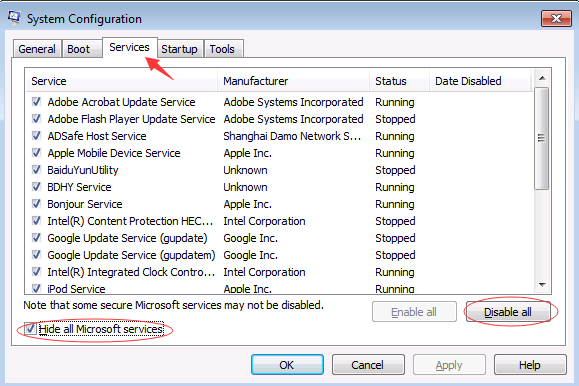Uncheck Adobe Acrobat Update Service checkbox
Image resolution: width=579 pixels, height=386 pixels.
[x=36, y=102]
